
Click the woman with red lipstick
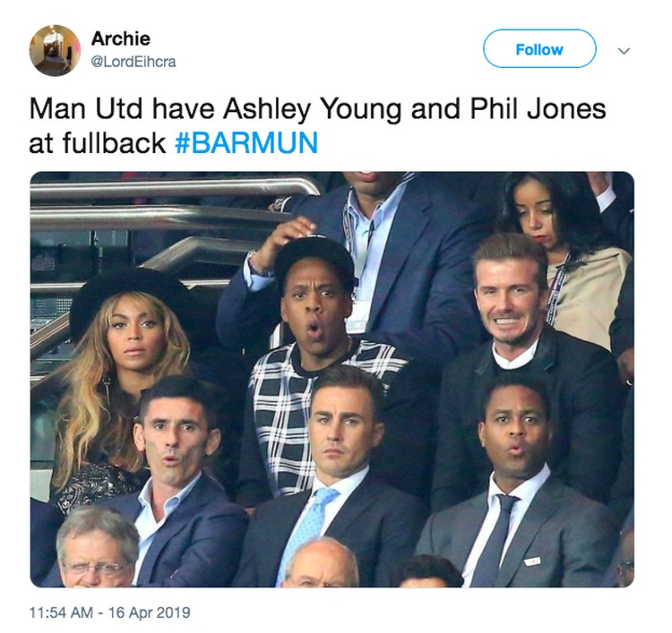(557, 248)
